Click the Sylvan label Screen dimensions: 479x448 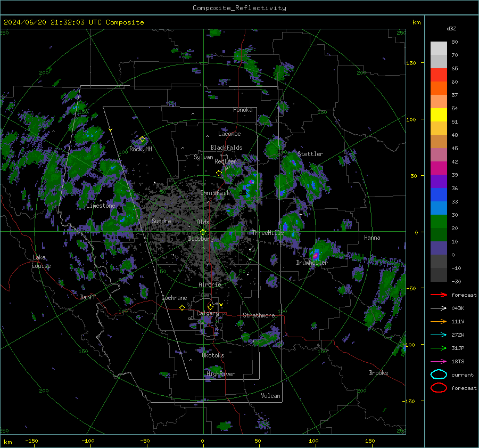click(203, 157)
